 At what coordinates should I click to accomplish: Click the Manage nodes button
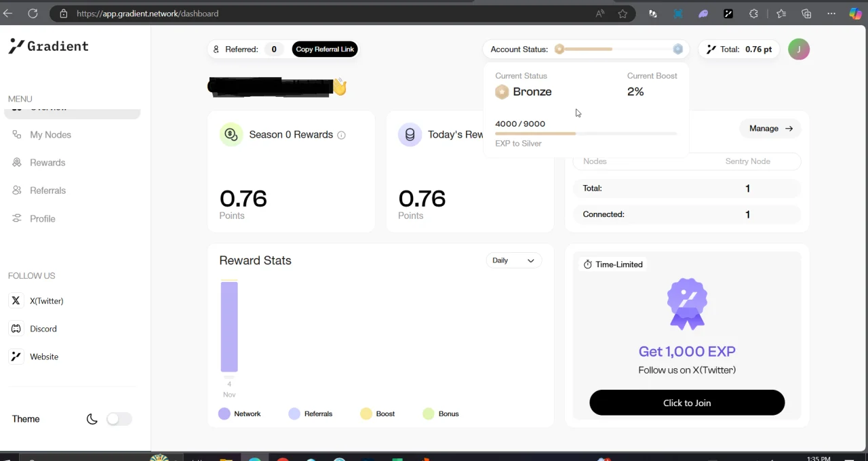point(770,128)
